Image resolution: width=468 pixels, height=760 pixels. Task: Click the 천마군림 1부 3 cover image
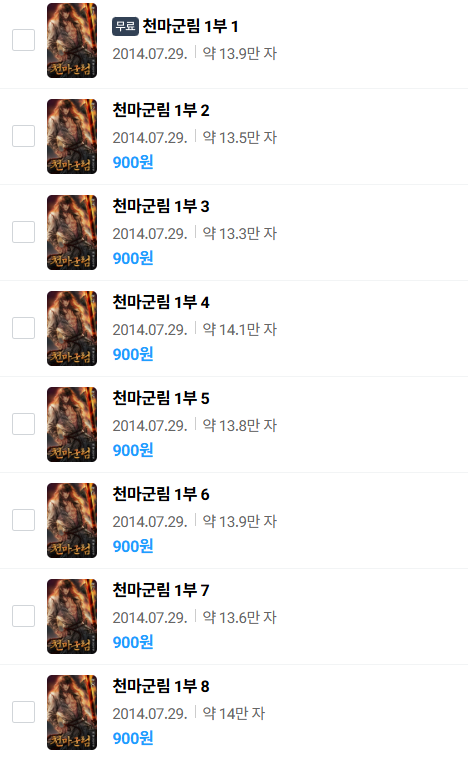tap(72, 232)
